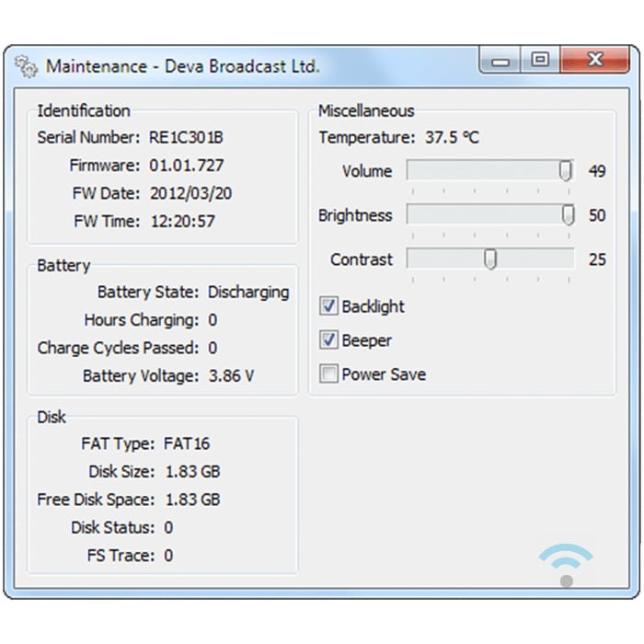Image resolution: width=644 pixels, height=644 pixels.
Task: Click FW Time value 12:20:57
Action: pyautogui.click(x=183, y=222)
